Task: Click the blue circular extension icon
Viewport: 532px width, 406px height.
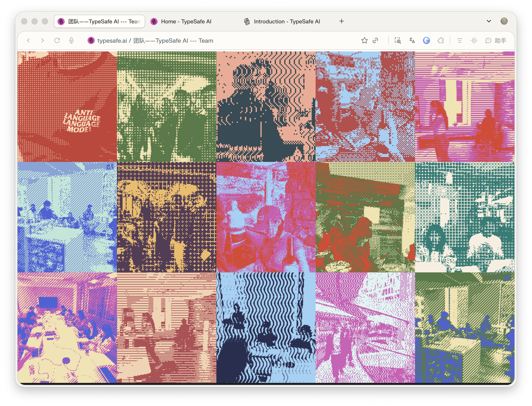Action: (x=426, y=41)
